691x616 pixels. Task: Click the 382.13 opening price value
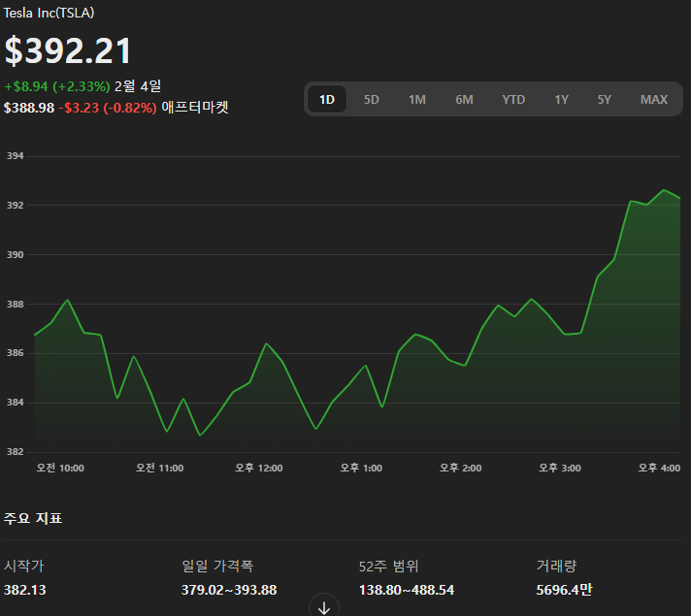click(x=24, y=590)
